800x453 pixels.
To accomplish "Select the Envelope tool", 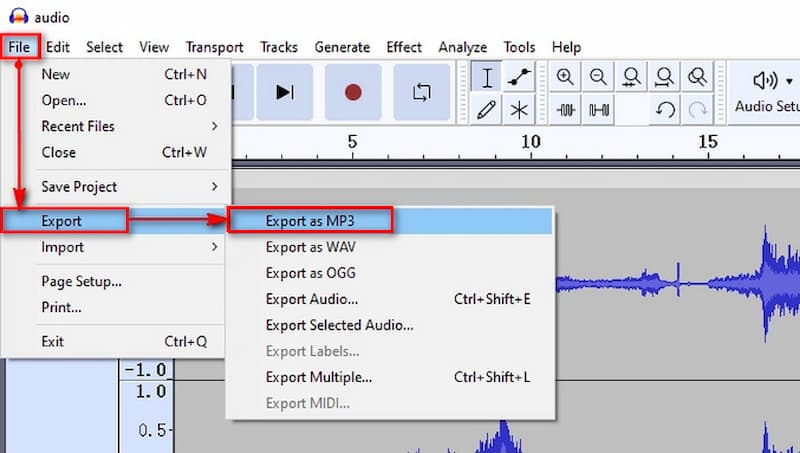I will (x=519, y=77).
